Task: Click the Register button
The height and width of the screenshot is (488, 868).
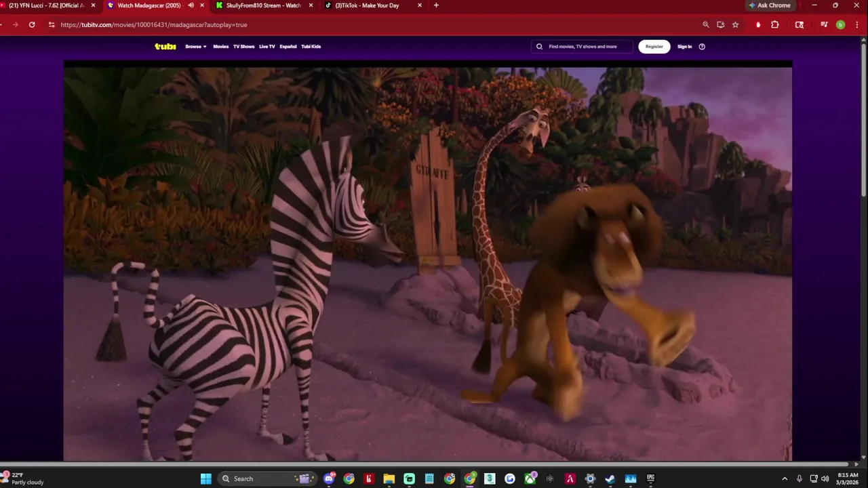Action: point(654,47)
